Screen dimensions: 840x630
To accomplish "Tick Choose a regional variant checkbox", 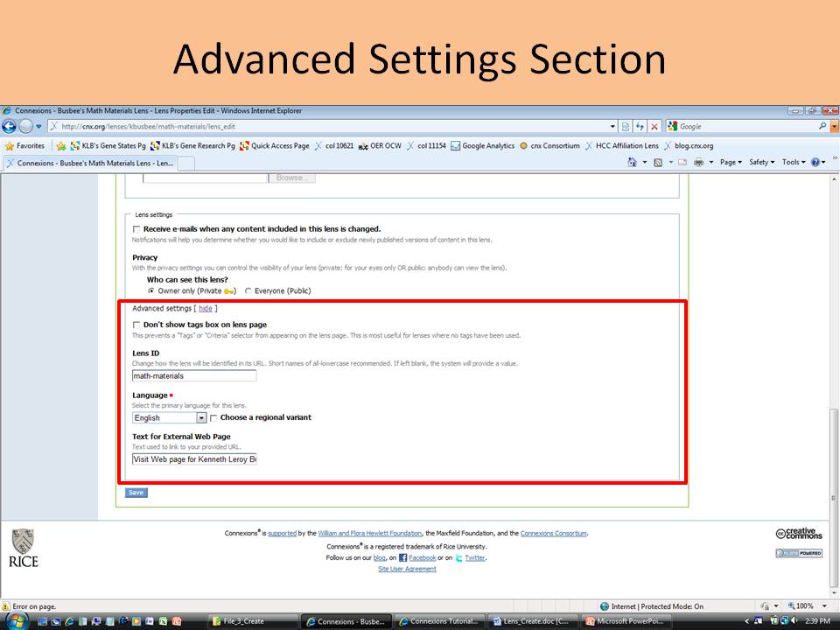I will coord(213,418).
